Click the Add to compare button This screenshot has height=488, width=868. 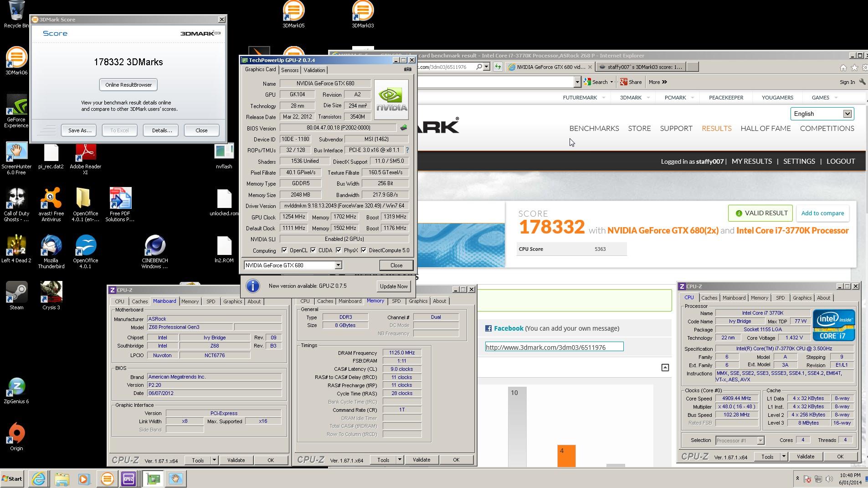[x=822, y=213]
